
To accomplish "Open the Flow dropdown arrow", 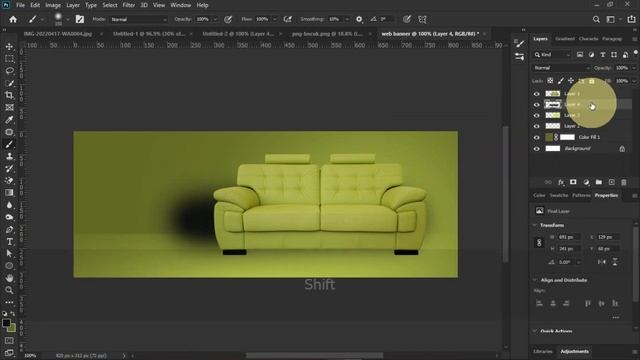I will click(x=275, y=19).
